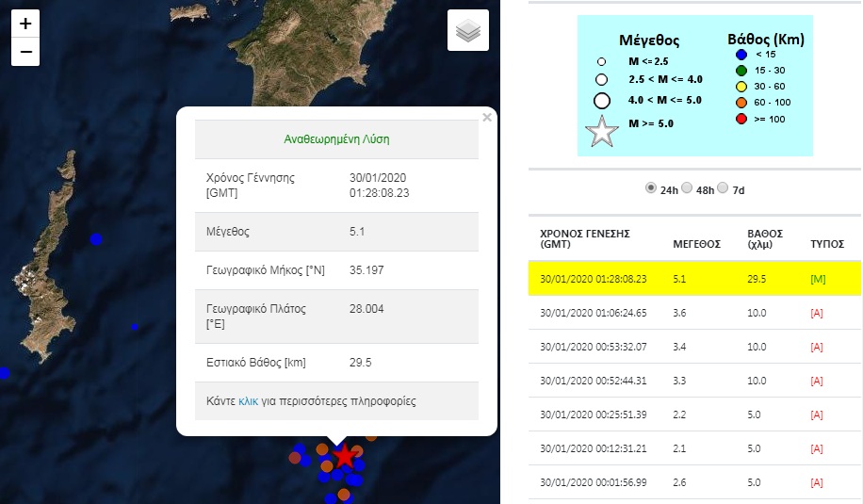Click the red star earthquake marker
Image resolution: width=863 pixels, height=504 pixels.
(x=346, y=456)
